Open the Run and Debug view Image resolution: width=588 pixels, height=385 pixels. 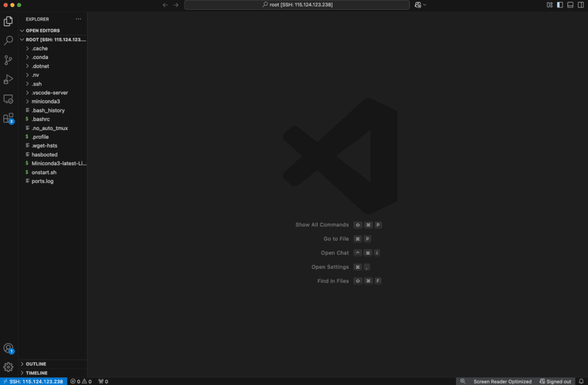coord(8,79)
